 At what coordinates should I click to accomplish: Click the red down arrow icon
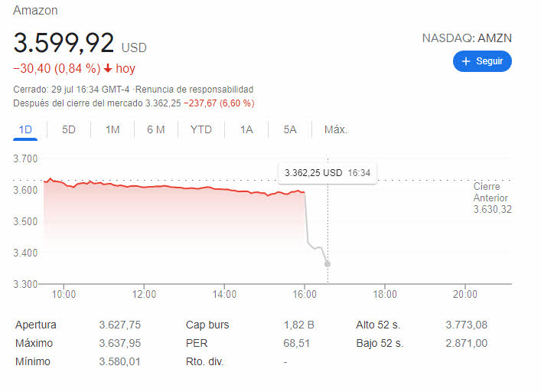point(109,69)
